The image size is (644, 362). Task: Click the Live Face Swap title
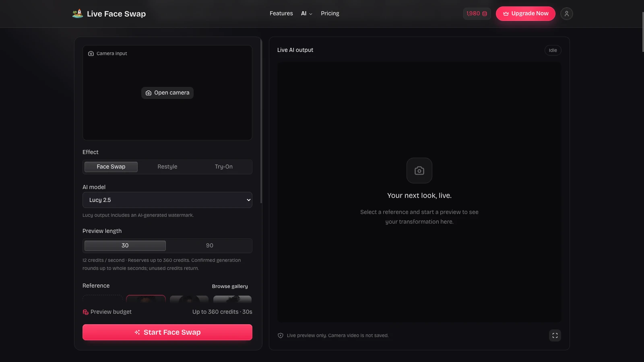click(116, 14)
